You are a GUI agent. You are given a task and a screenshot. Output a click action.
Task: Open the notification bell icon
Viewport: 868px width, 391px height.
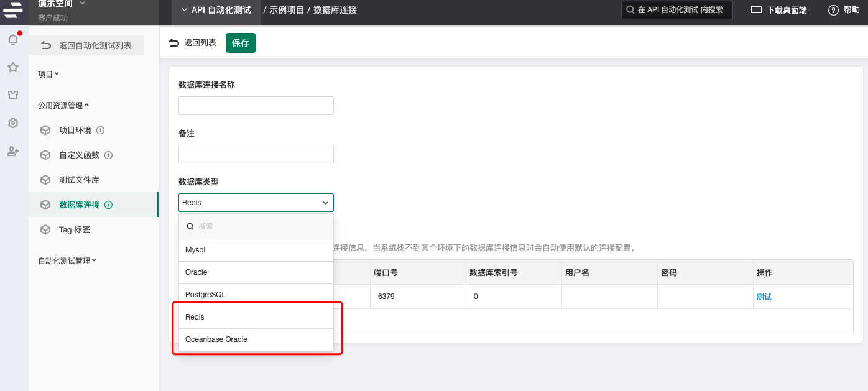(x=13, y=40)
